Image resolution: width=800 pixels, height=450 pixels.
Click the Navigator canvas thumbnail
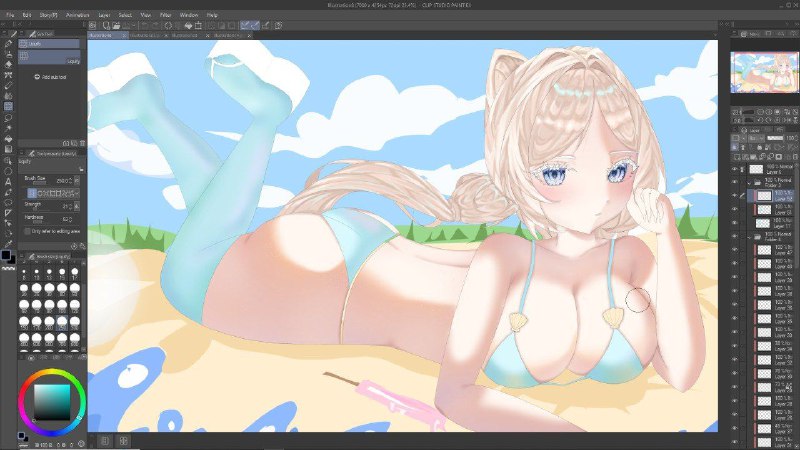tap(764, 72)
